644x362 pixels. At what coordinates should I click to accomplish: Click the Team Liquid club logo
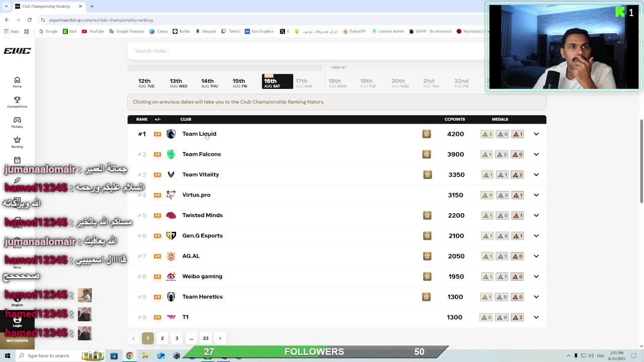pos(171,134)
